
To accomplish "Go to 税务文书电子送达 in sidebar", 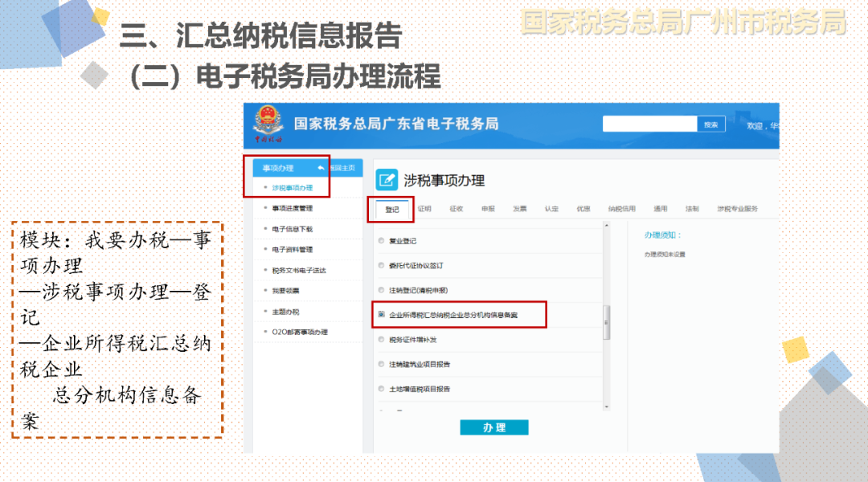I will pos(299,271).
